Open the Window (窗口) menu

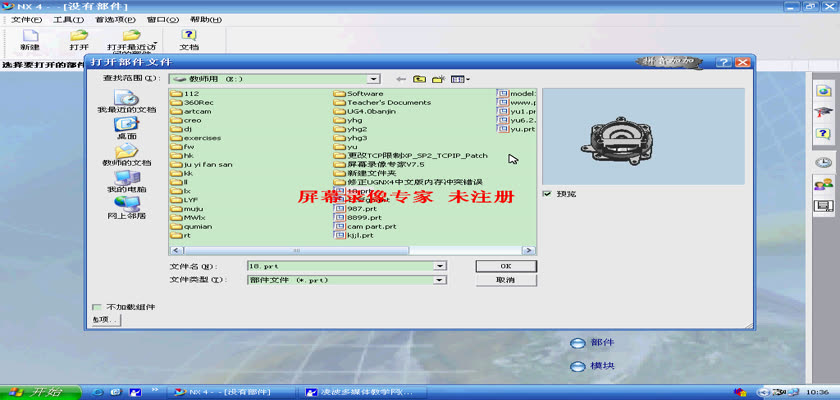tap(163, 20)
